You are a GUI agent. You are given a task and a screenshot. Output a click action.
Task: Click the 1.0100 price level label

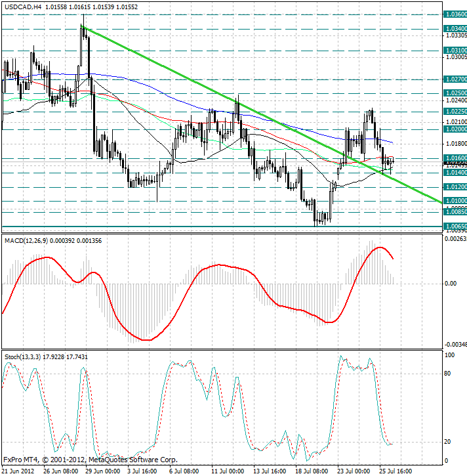[455, 201]
